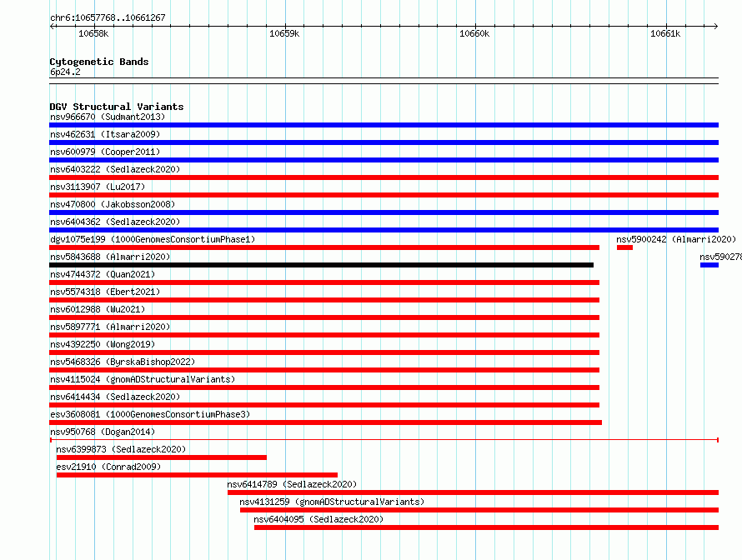Screen dimensions: 742x560
Task: Select the short nsv6399873 red bar
Action: pos(162,457)
